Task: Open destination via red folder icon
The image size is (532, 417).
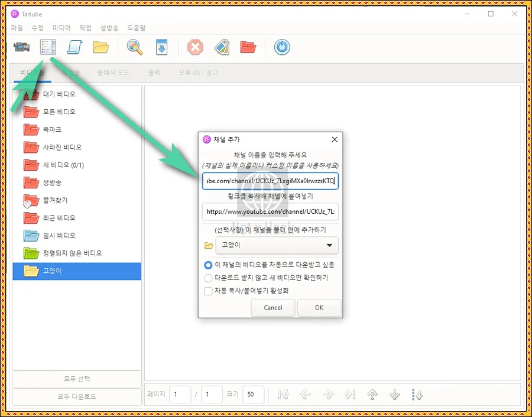Action: click(x=248, y=47)
